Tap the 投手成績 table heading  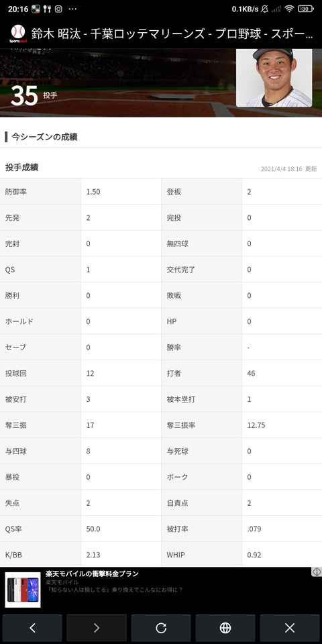click(x=21, y=168)
